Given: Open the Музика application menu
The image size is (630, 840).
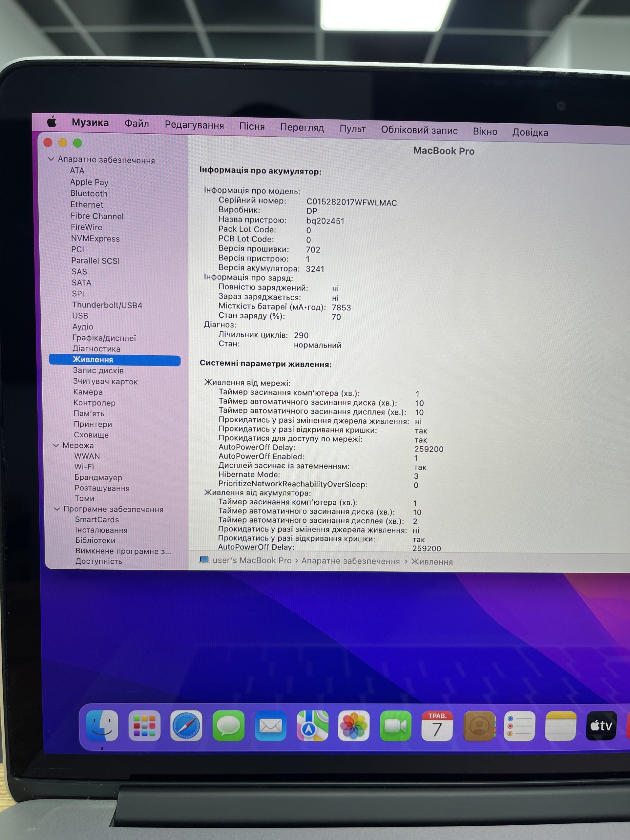Looking at the screenshot, I should click(90, 123).
